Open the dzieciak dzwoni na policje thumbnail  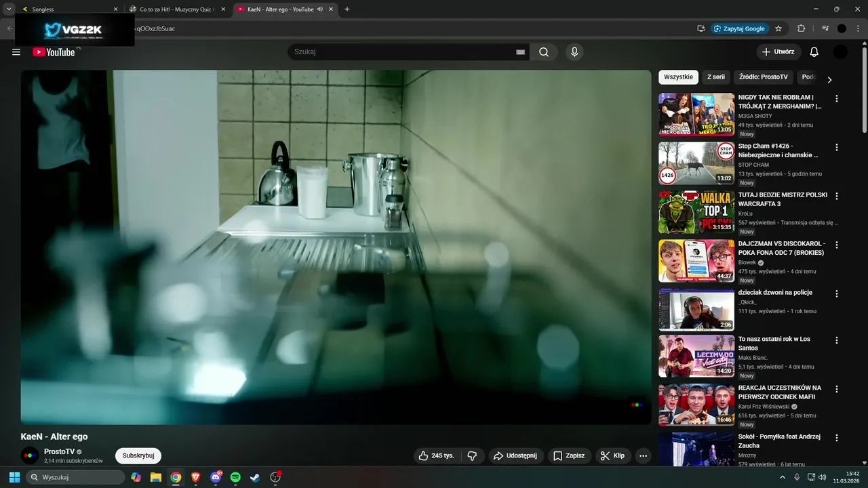(x=696, y=310)
